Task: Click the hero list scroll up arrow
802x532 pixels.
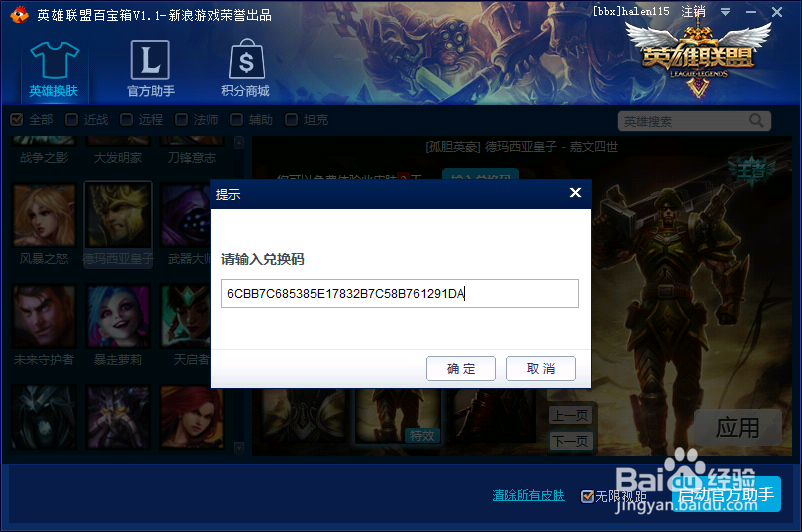Action: 239,142
